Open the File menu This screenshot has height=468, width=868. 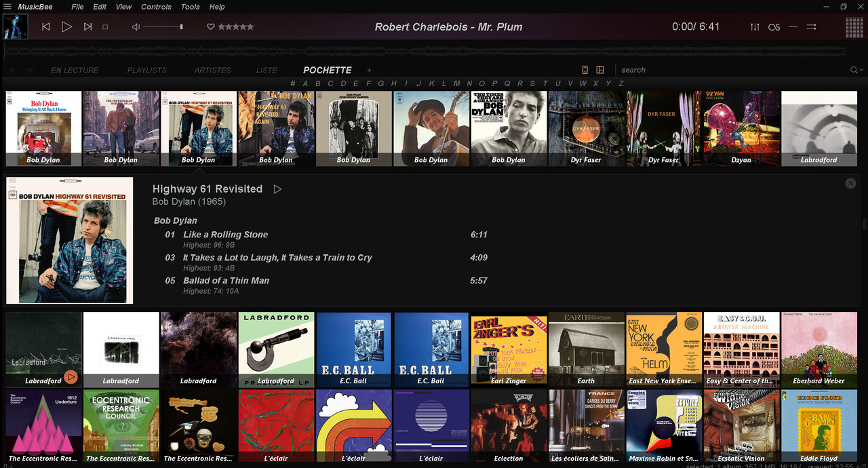(77, 7)
